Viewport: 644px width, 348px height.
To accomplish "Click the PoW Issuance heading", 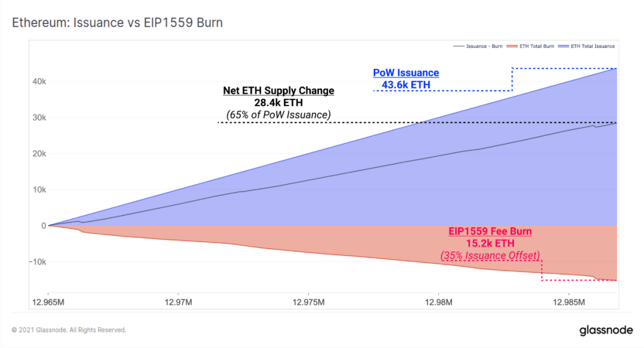I will point(406,73).
